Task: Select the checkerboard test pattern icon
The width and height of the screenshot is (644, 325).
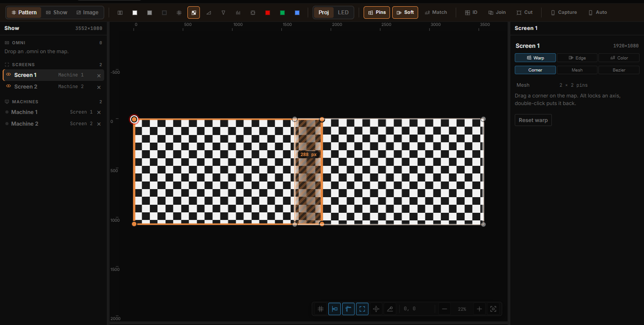Action: (194, 13)
